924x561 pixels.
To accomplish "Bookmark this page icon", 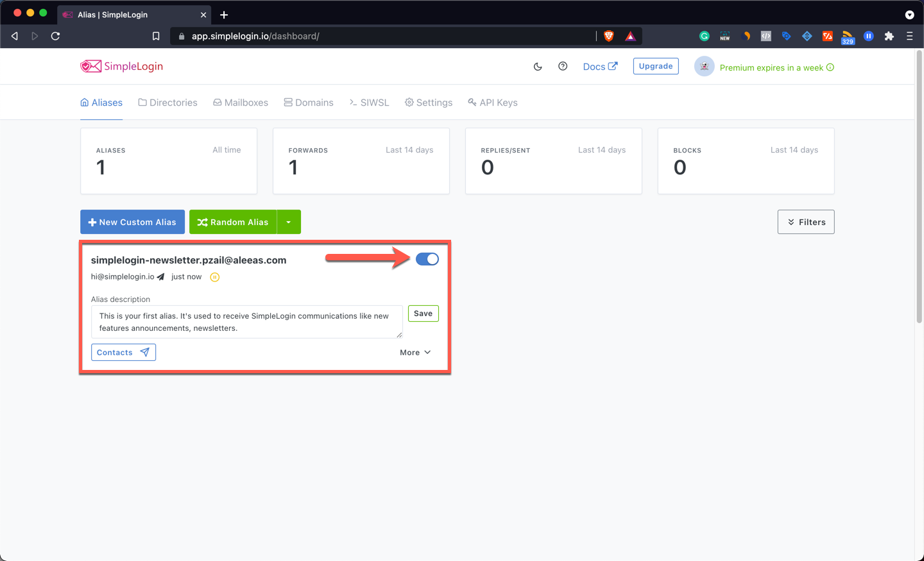I will tap(156, 36).
